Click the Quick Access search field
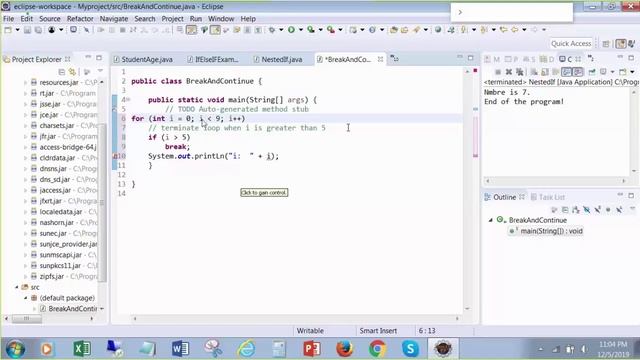Viewport: 640px width, 360px height. click(571, 44)
